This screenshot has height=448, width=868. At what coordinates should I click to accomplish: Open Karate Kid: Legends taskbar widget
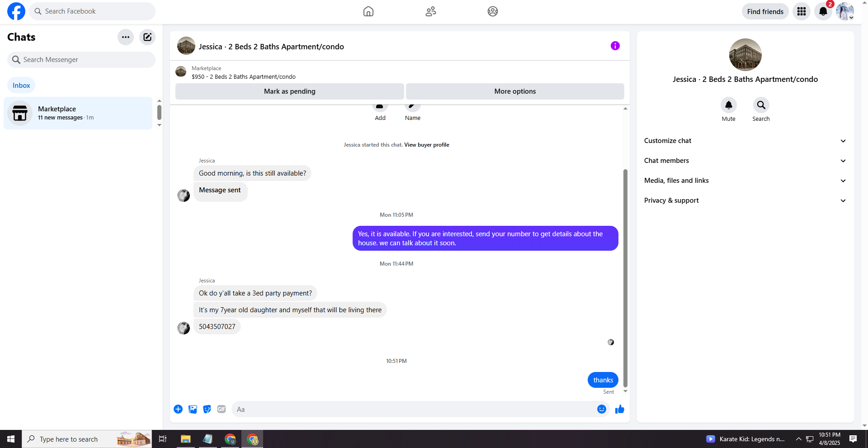[x=745, y=439]
